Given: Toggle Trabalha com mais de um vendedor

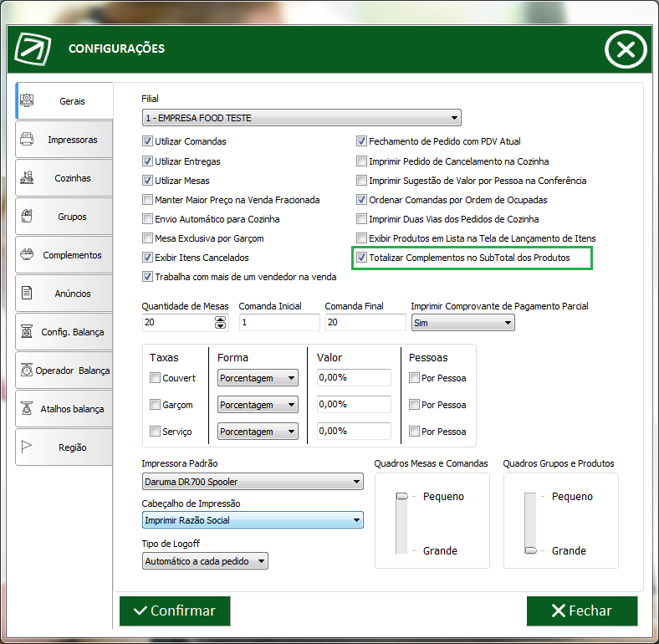Looking at the screenshot, I should tap(147, 277).
